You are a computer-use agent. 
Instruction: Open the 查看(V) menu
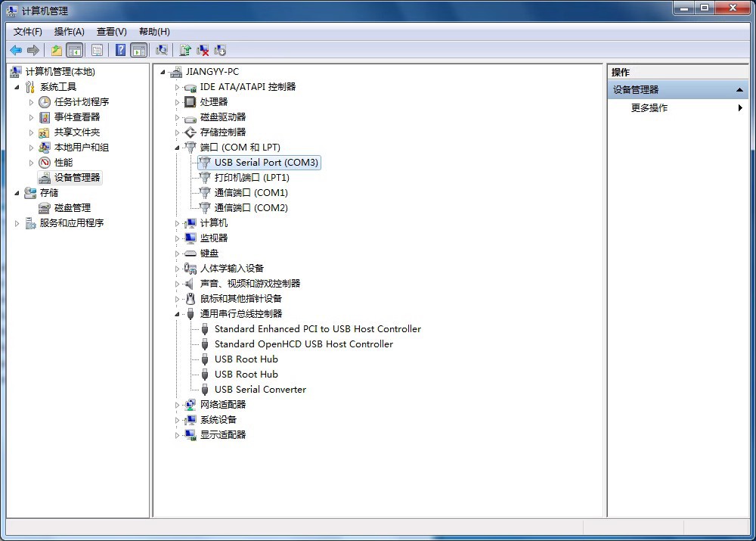111,31
